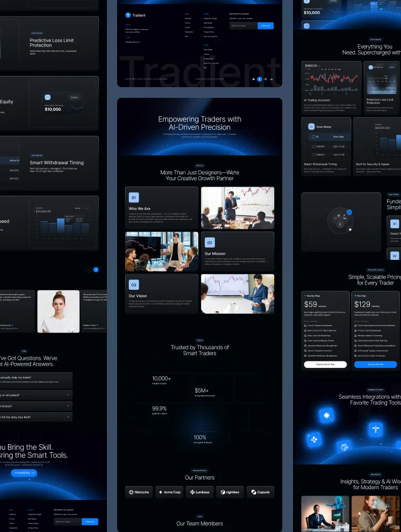The image size is (401, 532).
Task: Click the Acme Corp partner logo
Action: tap(169, 492)
